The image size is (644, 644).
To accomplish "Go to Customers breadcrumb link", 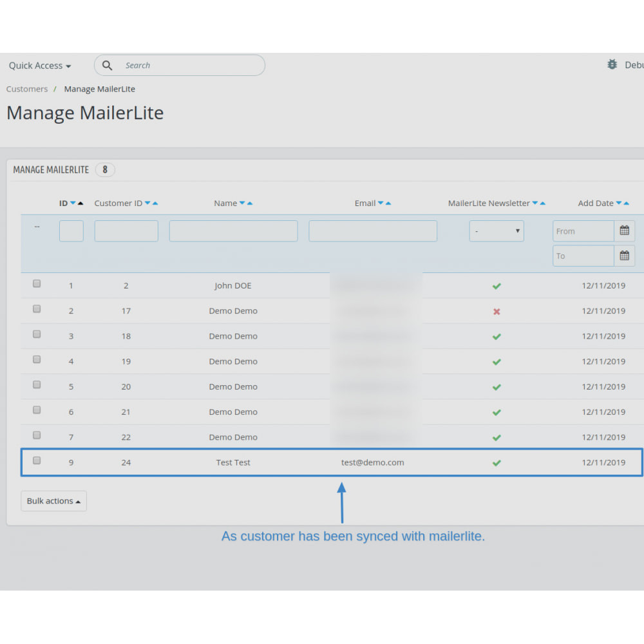I will pyautogui.click(x=26, y=89).
